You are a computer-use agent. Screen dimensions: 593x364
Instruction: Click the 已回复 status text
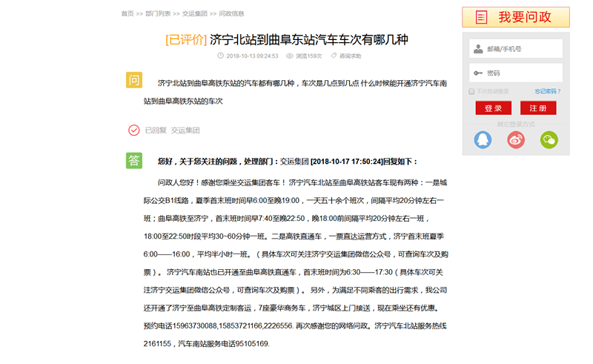[x=156, y=130]
